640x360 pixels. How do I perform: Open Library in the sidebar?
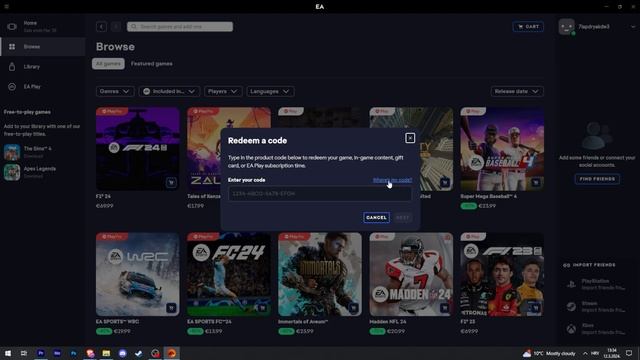(x=42, y=67)
